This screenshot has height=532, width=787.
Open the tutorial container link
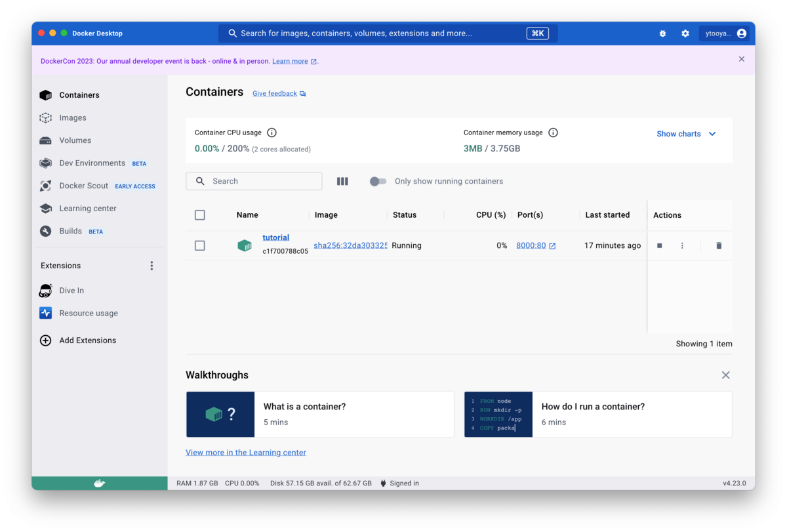click(276, 237)
